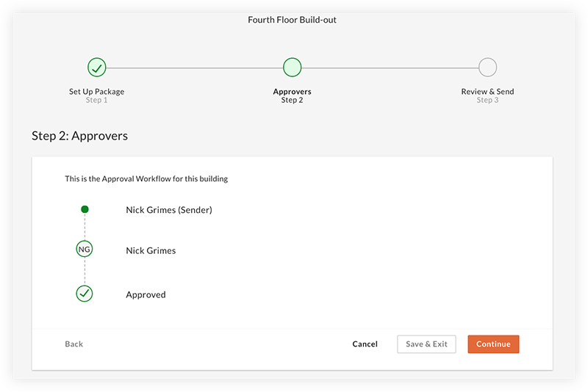
Task: Open the Review & Send step label
Action: 487,92
